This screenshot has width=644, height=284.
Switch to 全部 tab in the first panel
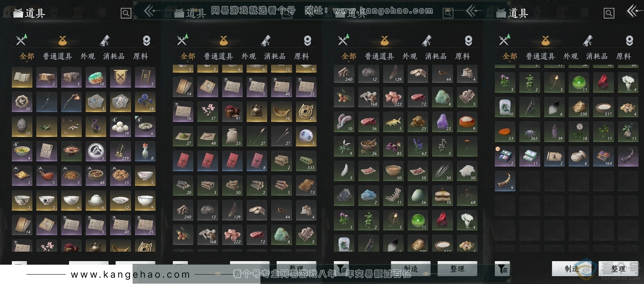[x=27, y=56]
